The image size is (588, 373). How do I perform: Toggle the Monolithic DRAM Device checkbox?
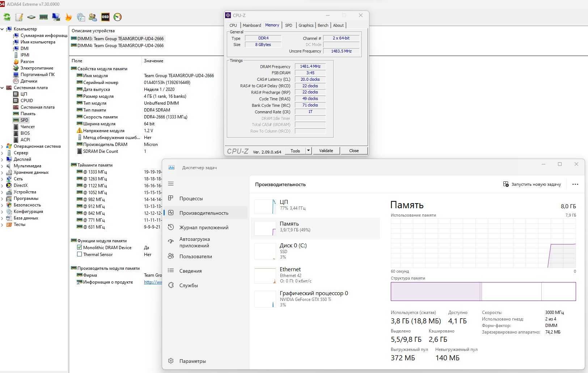(79, 248)
